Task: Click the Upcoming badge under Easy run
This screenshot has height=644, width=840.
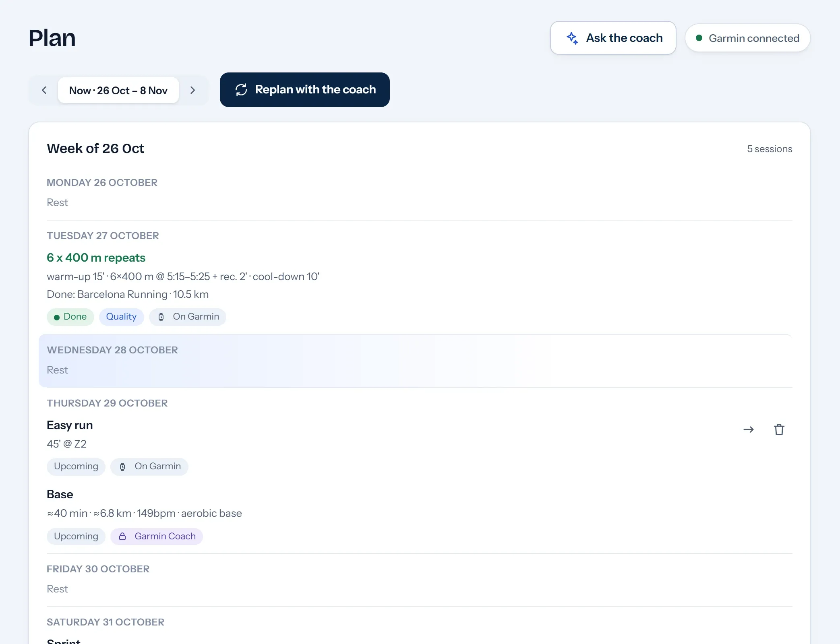Action: (76, 466)
